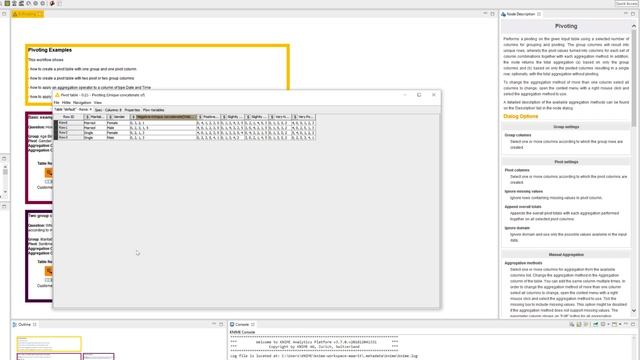Click the Group settings section header
Viewport: 640px width, 360px height.
click(566, 127)
